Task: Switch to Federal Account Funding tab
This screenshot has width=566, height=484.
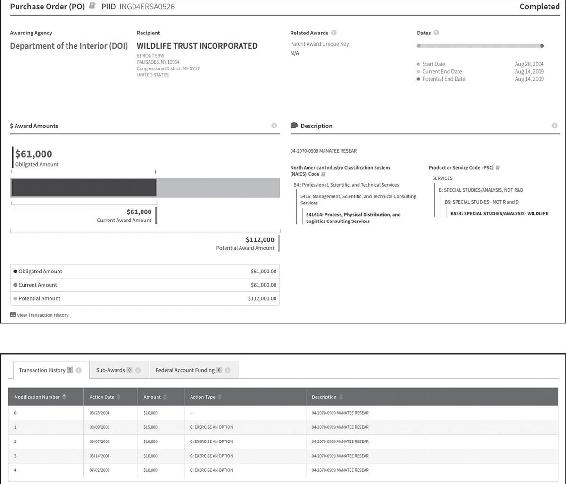Action: tap(193, 370)
